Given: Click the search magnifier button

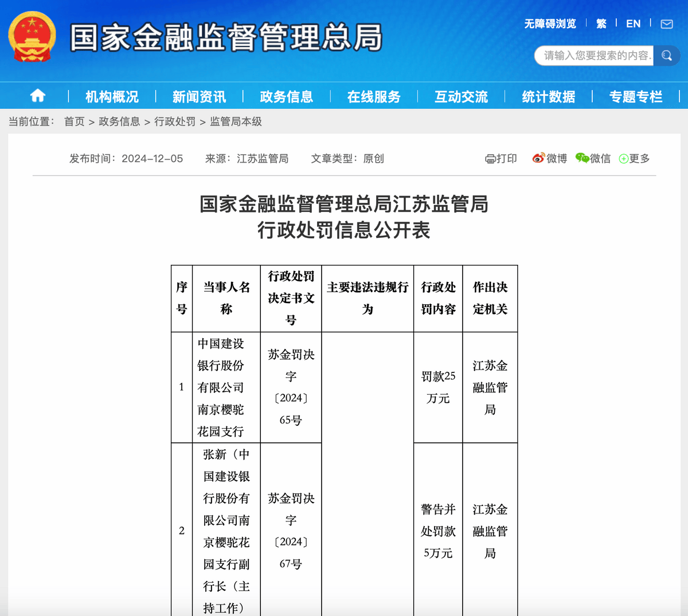Looking at the screenshot, I should pos(666,56).
